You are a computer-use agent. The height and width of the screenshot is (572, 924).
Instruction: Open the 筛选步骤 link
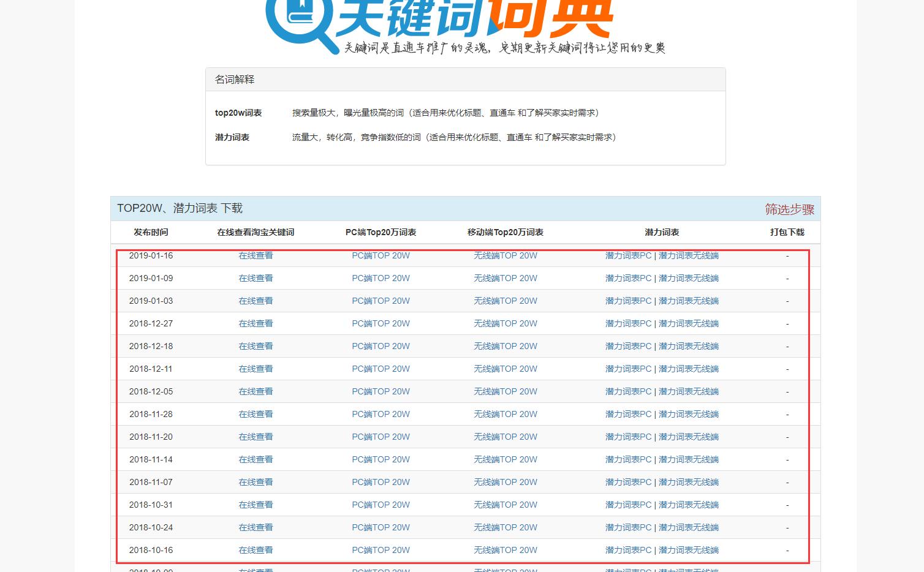click(790, 209)
